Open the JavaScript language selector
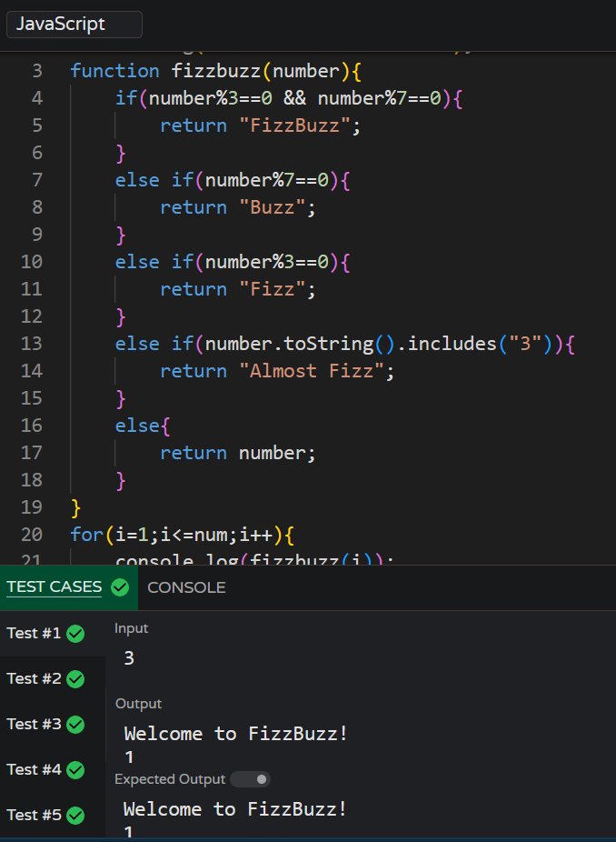This screenshot has height=842, width=616. 75,25
